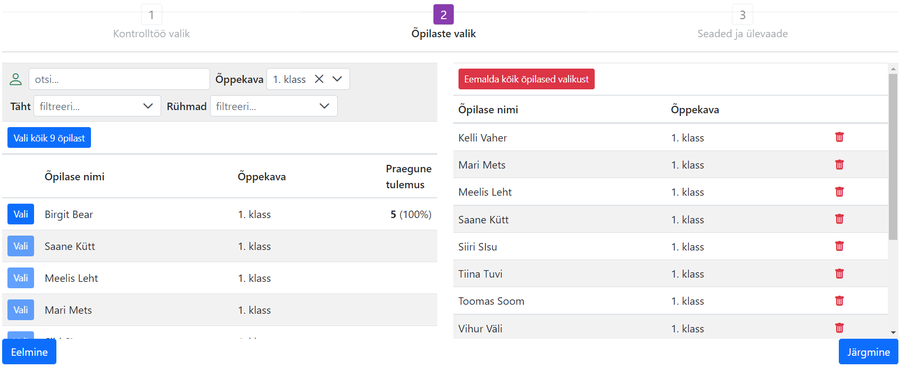Go to step 1 Kontrolltöö valik
The height and width of the screenshot is (368, 900).
[x=152, y=24]
